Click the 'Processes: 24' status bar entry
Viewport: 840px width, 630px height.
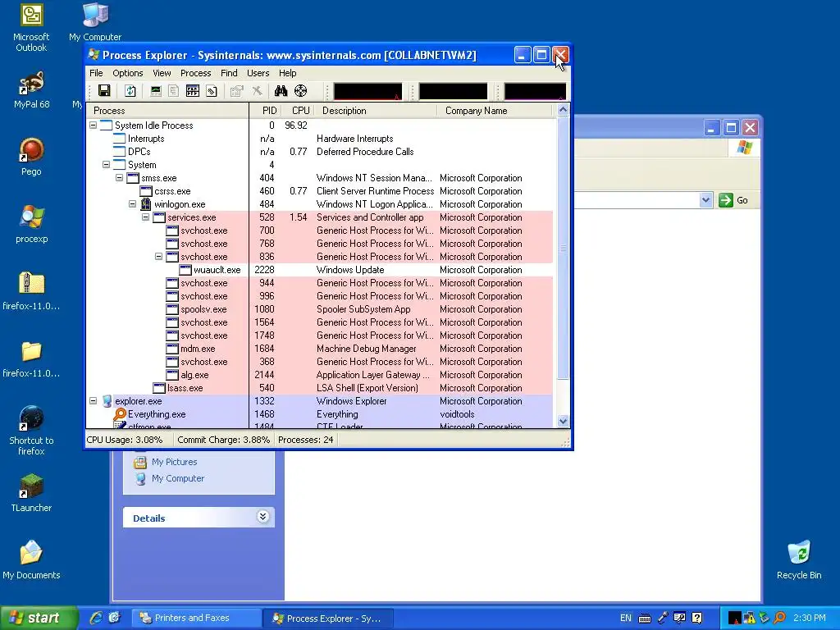305,440
